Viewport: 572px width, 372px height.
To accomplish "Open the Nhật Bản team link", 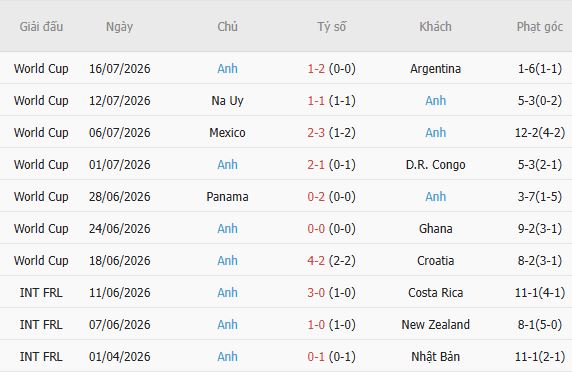I will (435, 356).
